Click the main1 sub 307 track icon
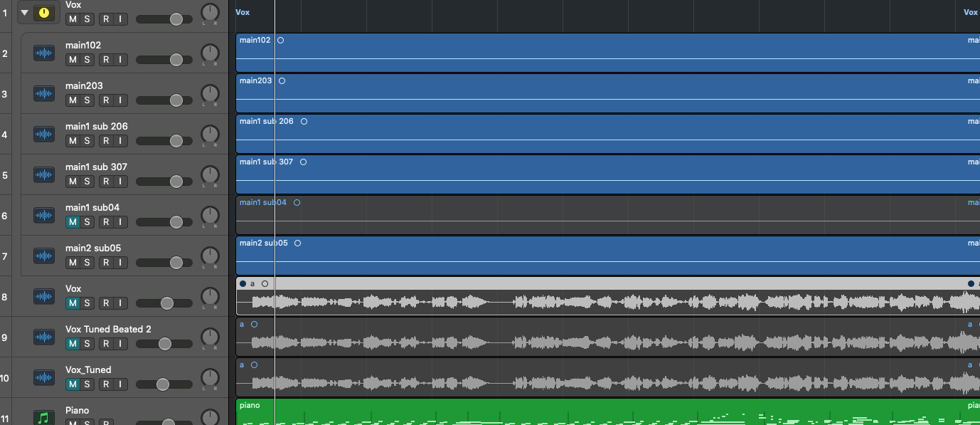Image resolution: width=980 pixels, height=425 pixels. tap(44, 174)
